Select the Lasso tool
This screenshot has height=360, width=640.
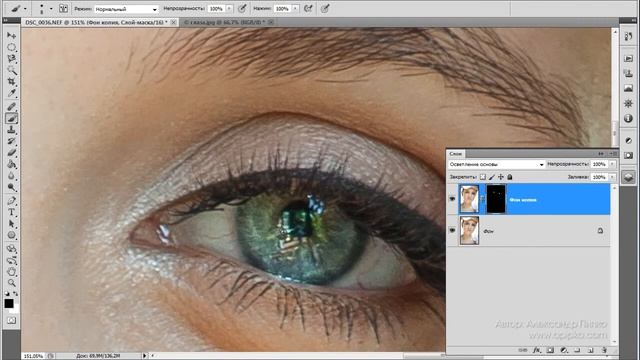(x=11, y=59)
